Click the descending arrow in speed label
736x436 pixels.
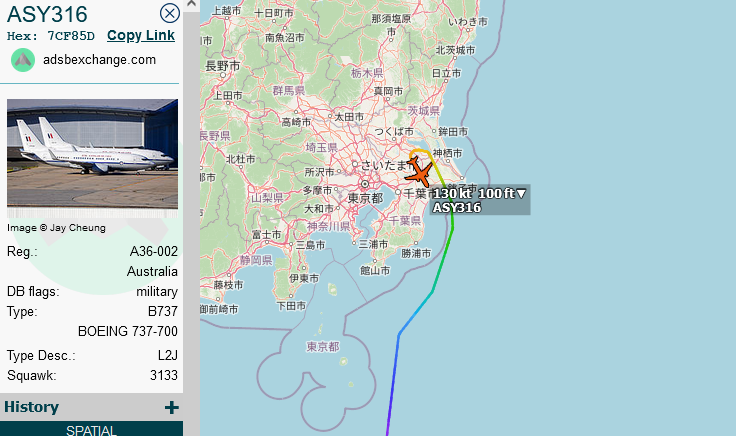tap(521, 194)
